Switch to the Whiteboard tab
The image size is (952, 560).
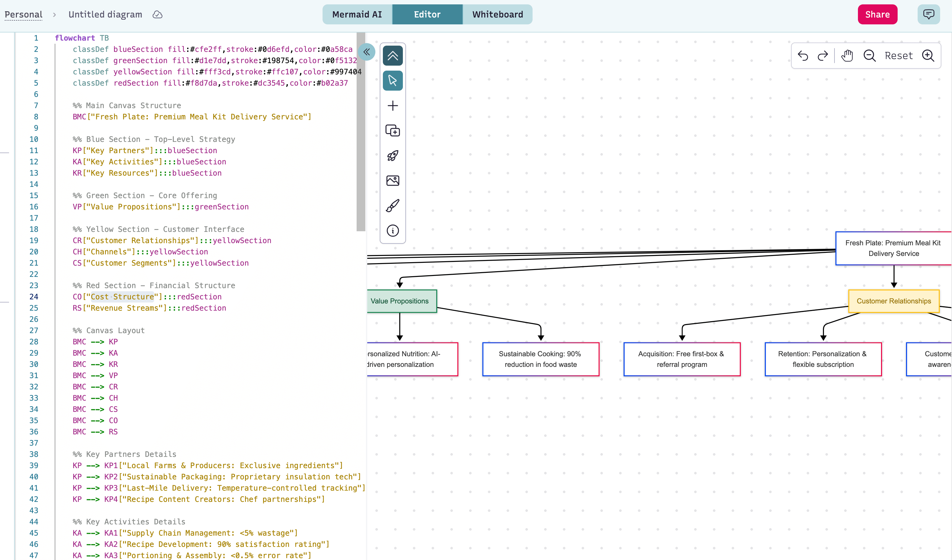(497, 14)
